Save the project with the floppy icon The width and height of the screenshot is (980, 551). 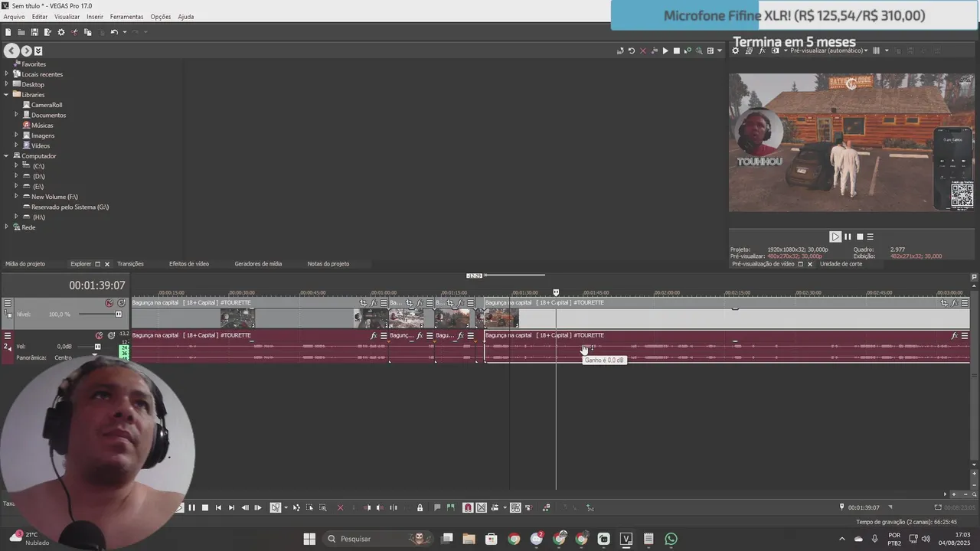click(x=34, y=32)
